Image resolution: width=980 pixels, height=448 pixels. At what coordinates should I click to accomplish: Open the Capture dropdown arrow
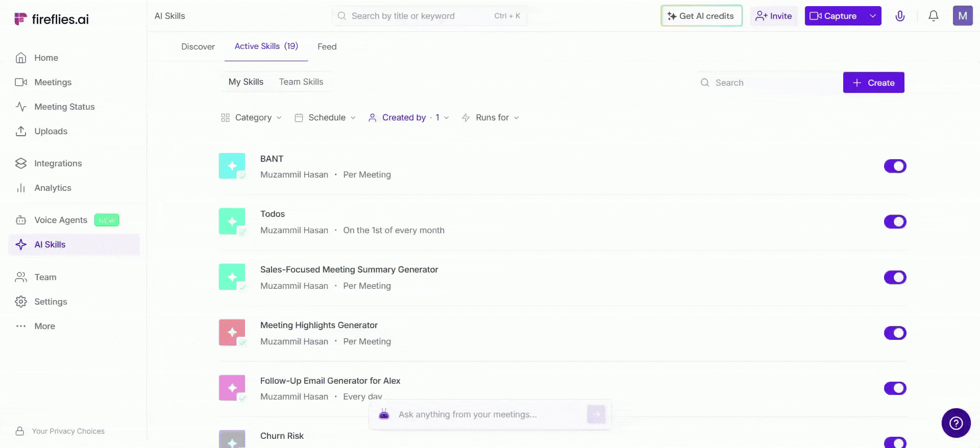(x=873, y=16)
